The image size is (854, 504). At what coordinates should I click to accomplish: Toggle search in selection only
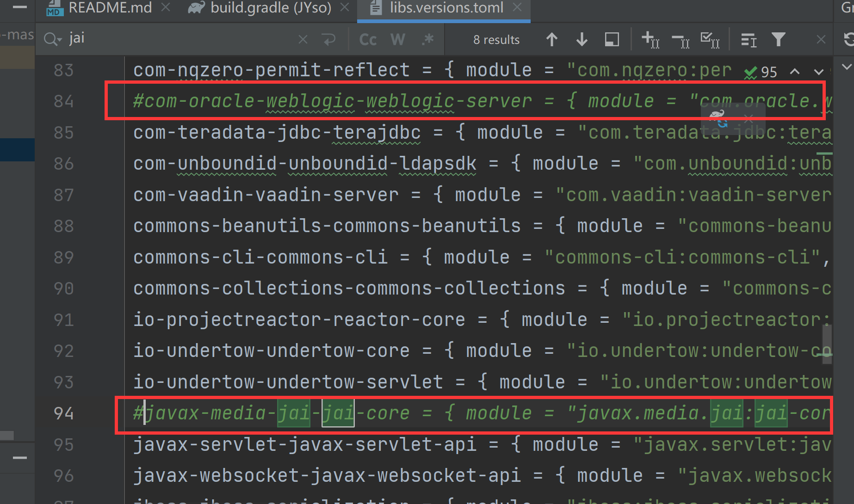(612, 40)
